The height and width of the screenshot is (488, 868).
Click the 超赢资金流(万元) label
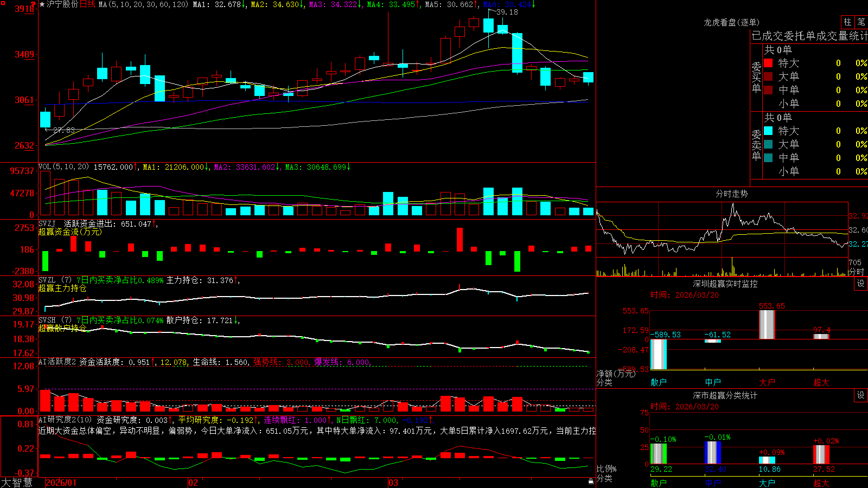(x=70, y=232)
